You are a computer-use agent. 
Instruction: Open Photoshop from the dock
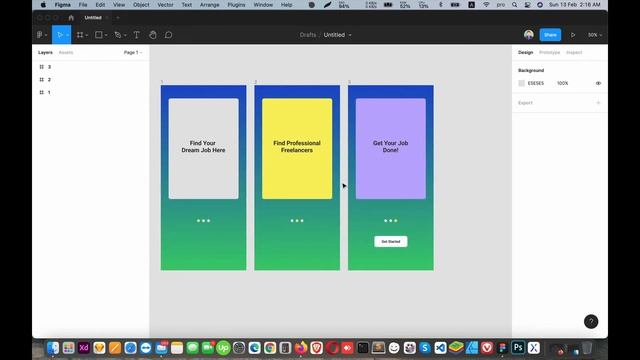518,348
